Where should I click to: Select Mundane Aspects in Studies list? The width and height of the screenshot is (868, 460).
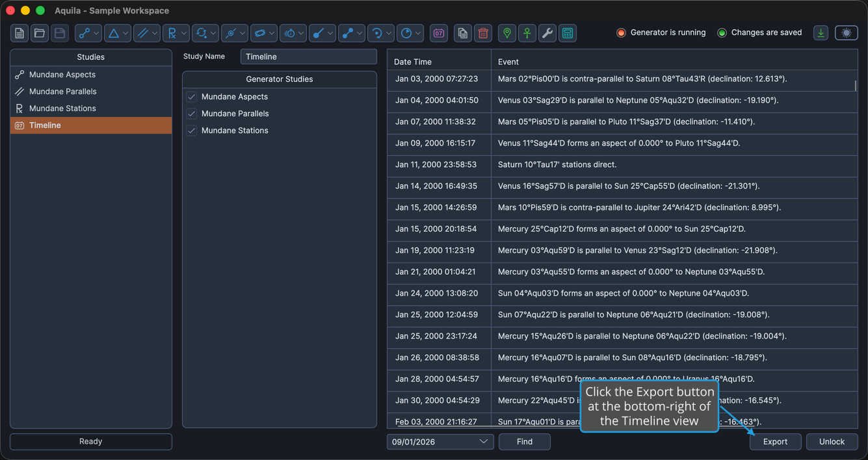tap(91, 75)
